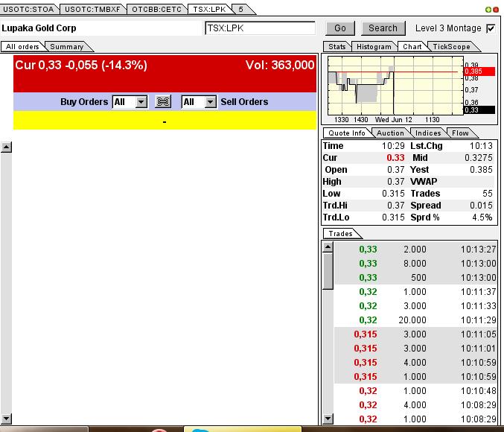Open the Sell Orders filter dropdown
504x432 pixels.
coord(210,102)
